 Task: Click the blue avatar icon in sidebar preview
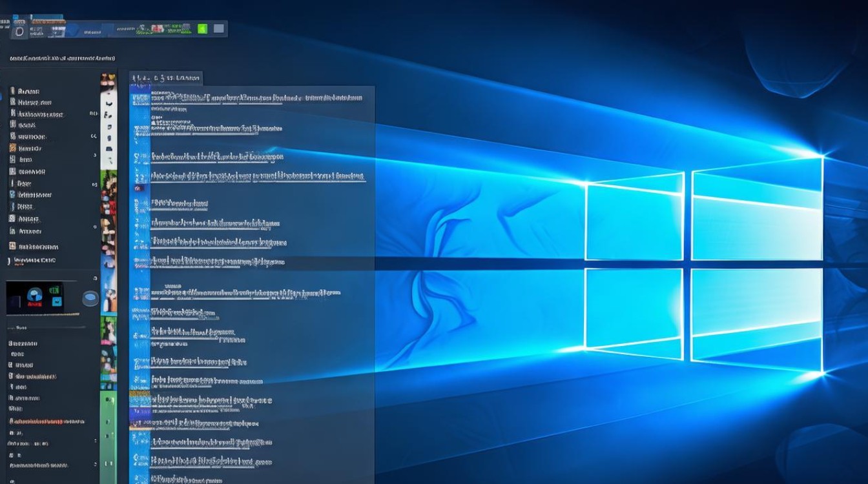coord(34,294)
